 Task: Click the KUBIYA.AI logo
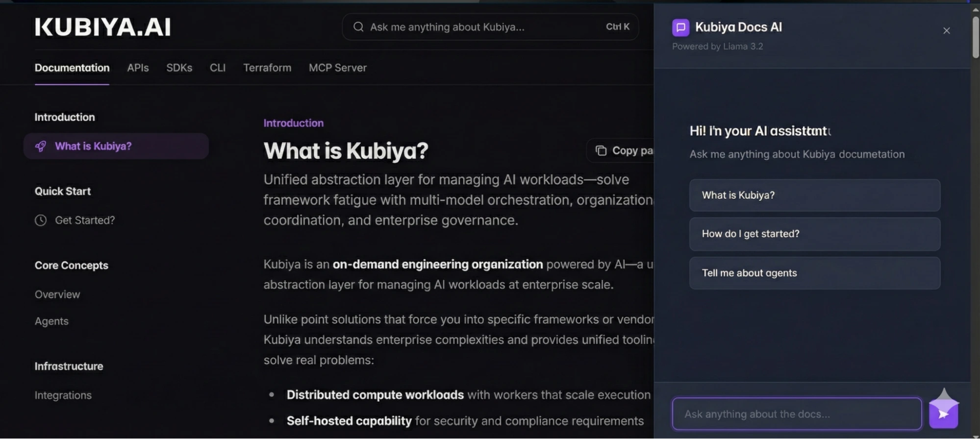click(x=103, y=27)
